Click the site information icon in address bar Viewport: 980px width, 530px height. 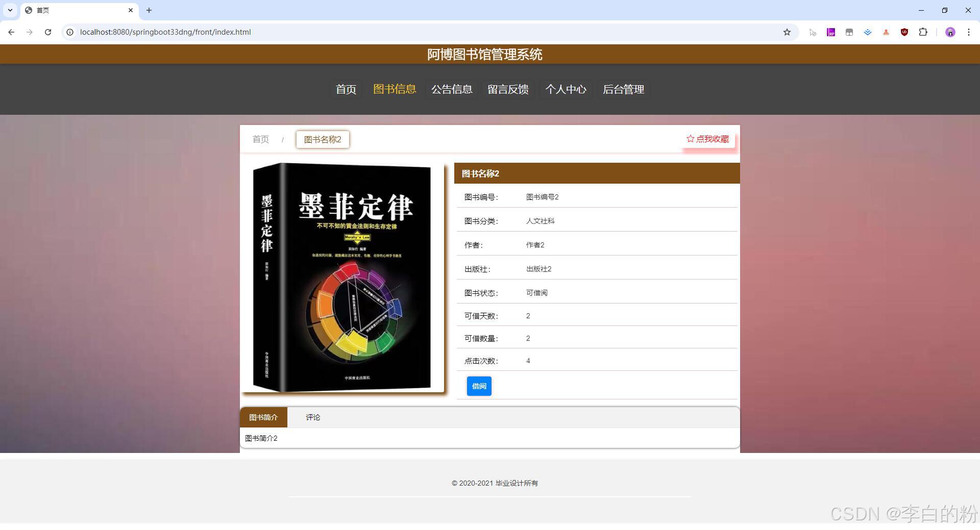click(70, 32)
